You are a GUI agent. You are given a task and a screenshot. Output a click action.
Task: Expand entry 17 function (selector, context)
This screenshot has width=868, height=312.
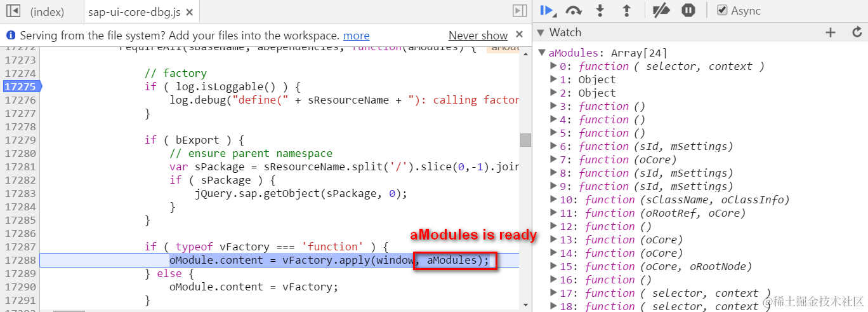pyautogui.click(x=553, y=293)
